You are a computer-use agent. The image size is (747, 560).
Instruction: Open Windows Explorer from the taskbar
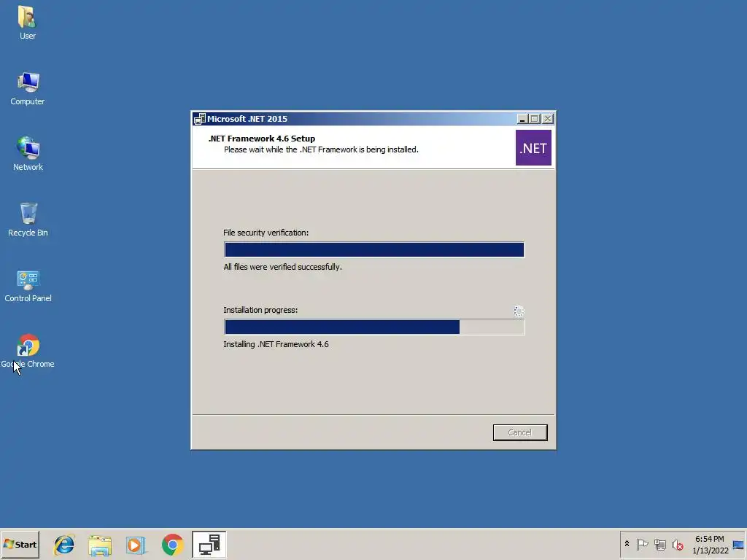(x=100, y=545)
